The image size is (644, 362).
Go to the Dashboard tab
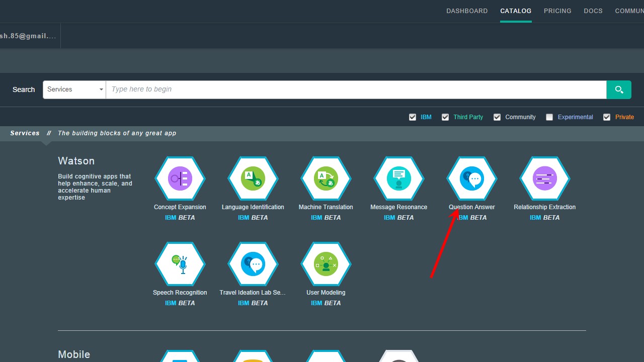[467, 11]
